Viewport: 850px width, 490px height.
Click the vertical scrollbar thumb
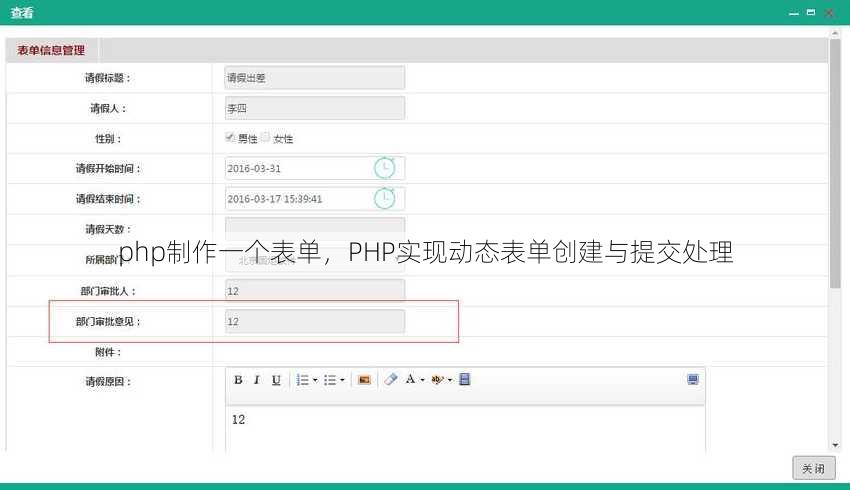coord(835,163)
